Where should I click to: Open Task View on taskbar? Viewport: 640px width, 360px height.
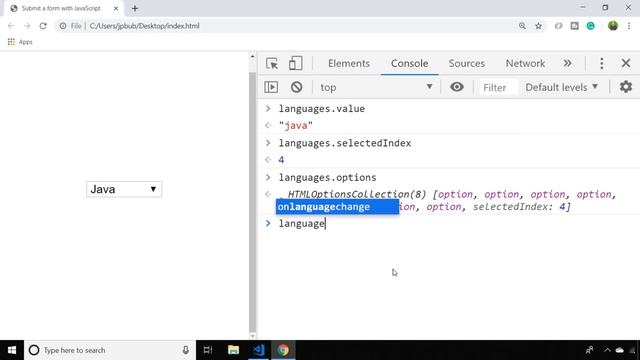coord(208,350)
